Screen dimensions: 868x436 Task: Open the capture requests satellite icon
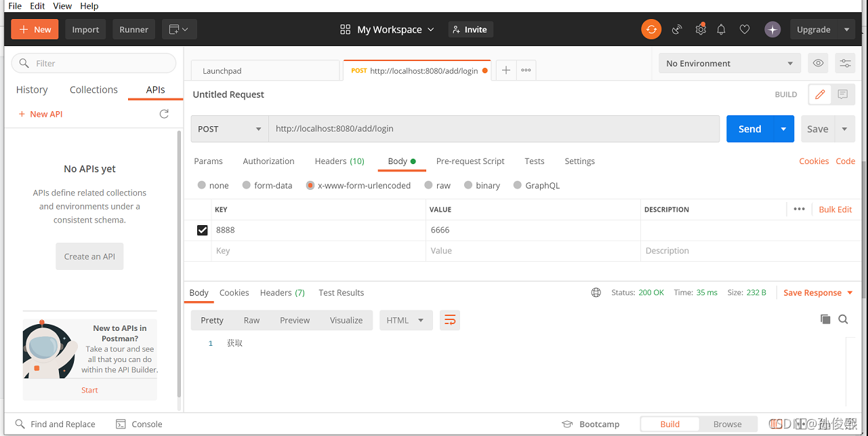pyautogui.click(x=676, y=29)
